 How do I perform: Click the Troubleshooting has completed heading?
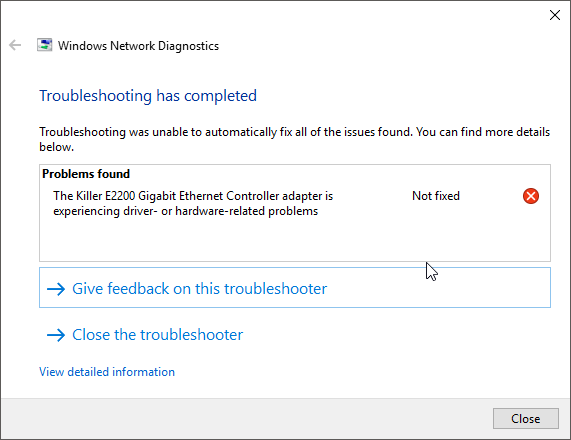tap(148, 96)
